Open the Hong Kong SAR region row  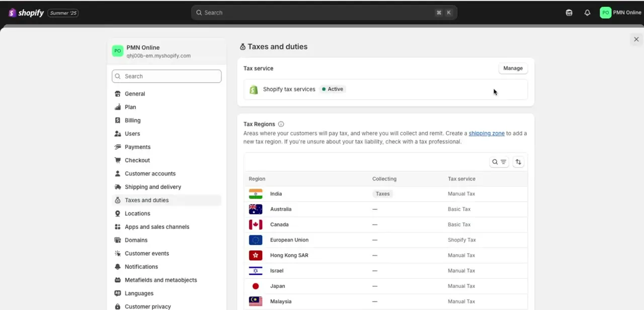coord(386,256)
